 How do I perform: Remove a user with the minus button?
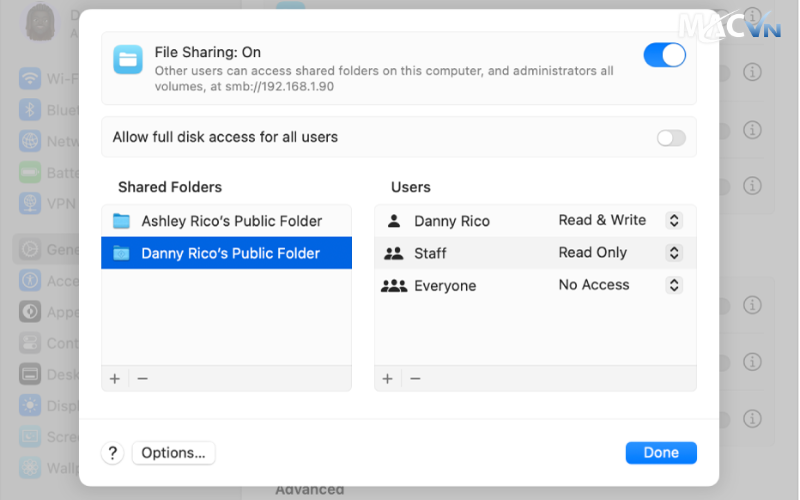click(415, 379)
